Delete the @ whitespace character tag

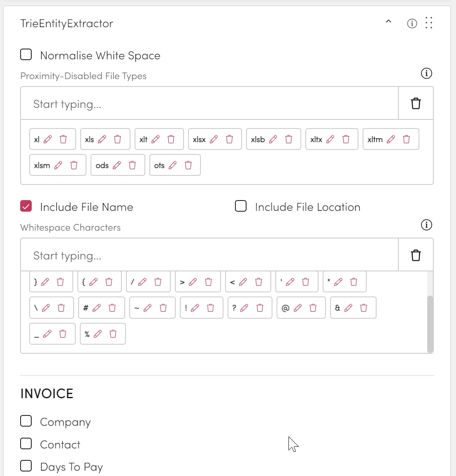tap(313, 308)
